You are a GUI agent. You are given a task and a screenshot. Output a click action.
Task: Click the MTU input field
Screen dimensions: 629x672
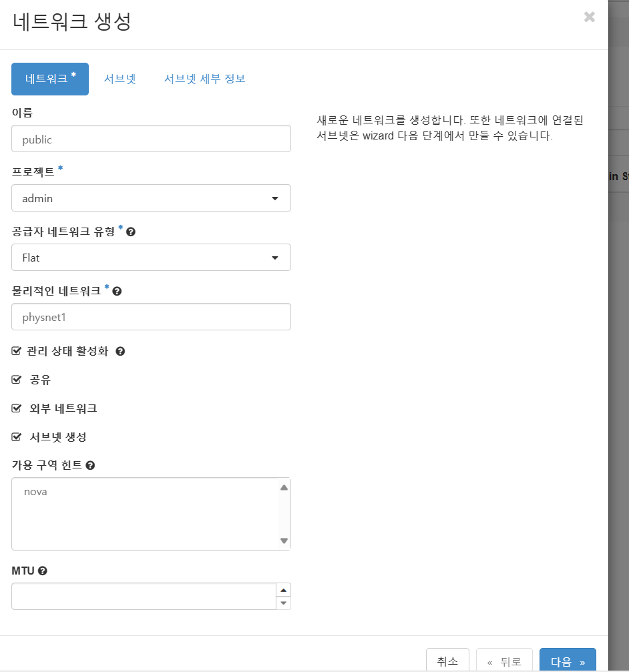(144, 596)
